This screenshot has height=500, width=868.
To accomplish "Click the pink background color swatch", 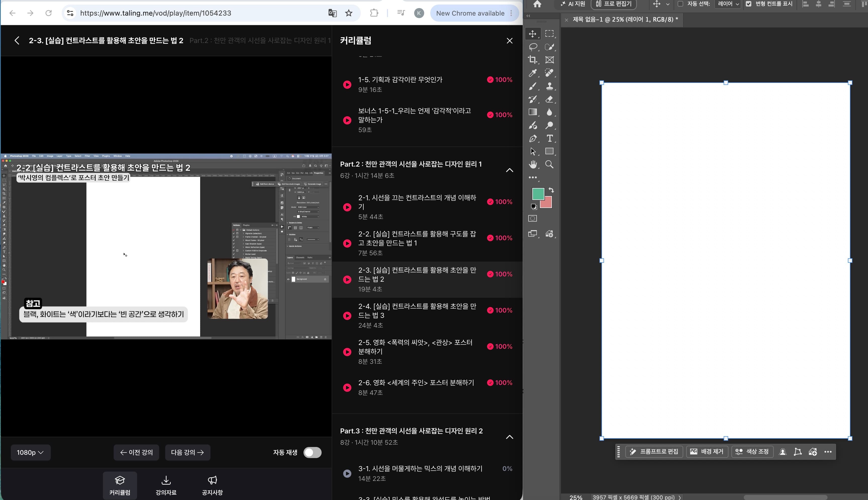I will coord(548,203).
